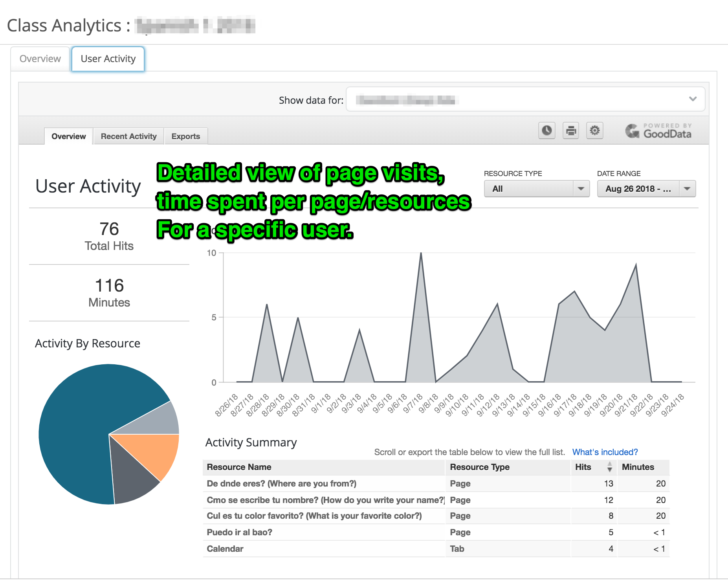The height and width of the screenshot is (582, 728).
Task: Expand the Date Range dropdown
Action: click(646, 189)
